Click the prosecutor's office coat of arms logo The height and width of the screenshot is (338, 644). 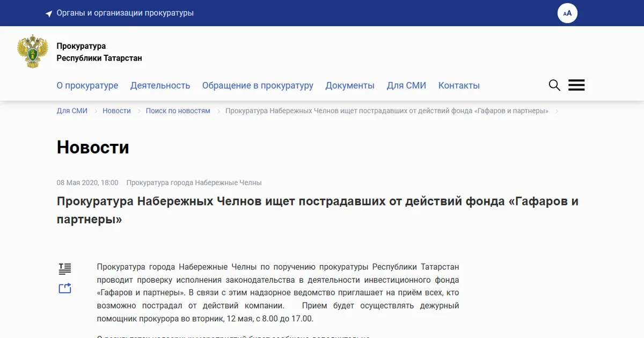tap(33, 52)
